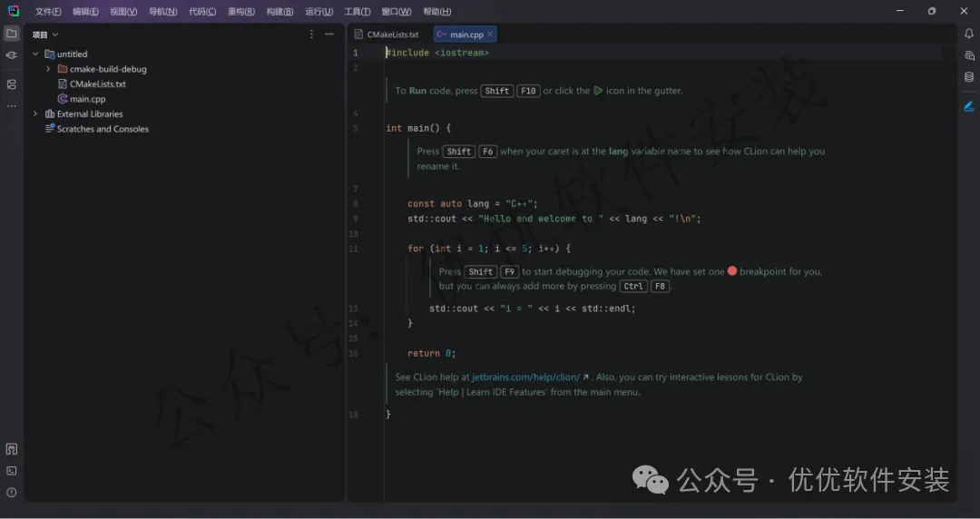
Task: Expand the cmake-build-debug folder
Action: click(x=48, y=69)
